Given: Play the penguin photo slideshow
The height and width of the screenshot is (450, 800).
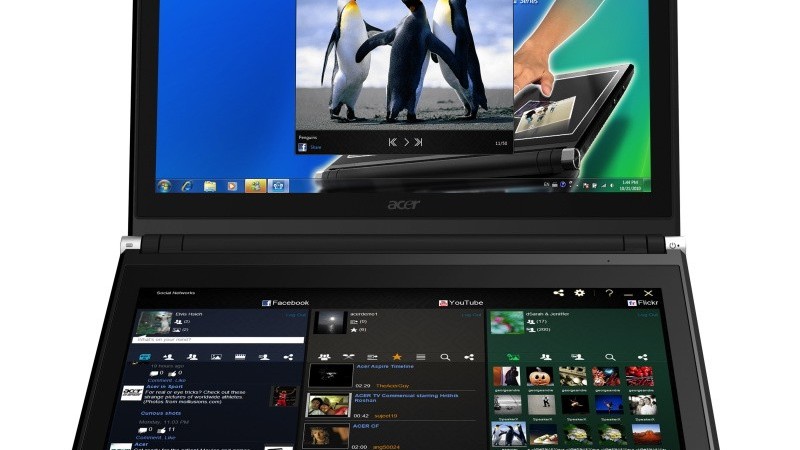Looking at the screenshot, I should (406, 143).
